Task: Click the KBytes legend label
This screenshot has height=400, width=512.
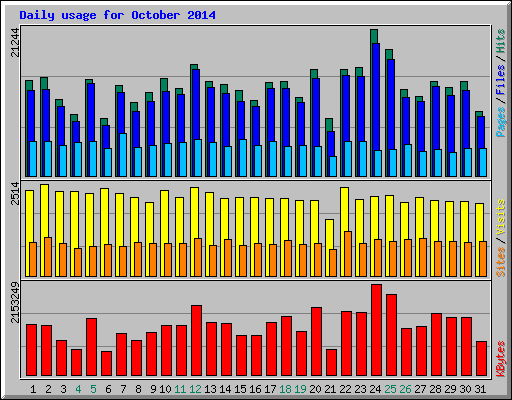Action: 501,359
